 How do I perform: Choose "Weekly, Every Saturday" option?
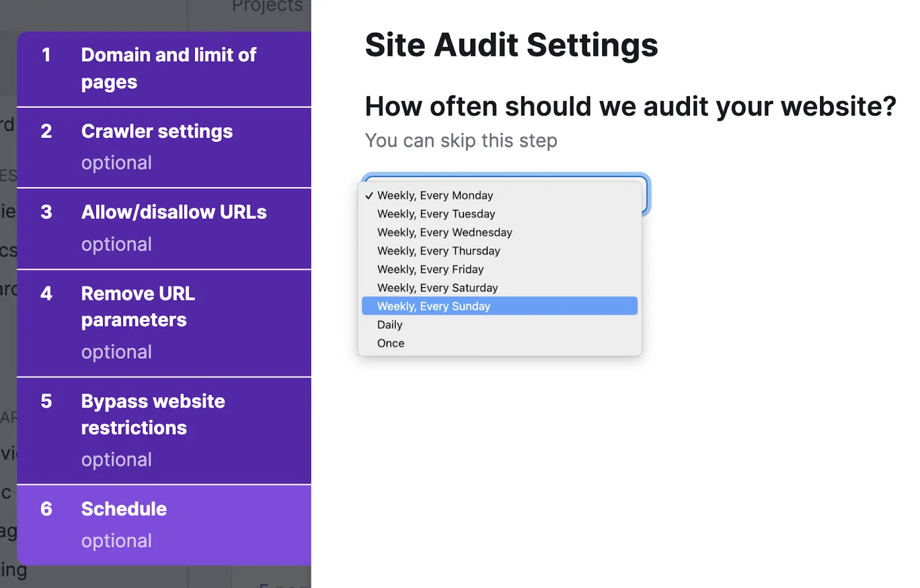click(438, 287)
